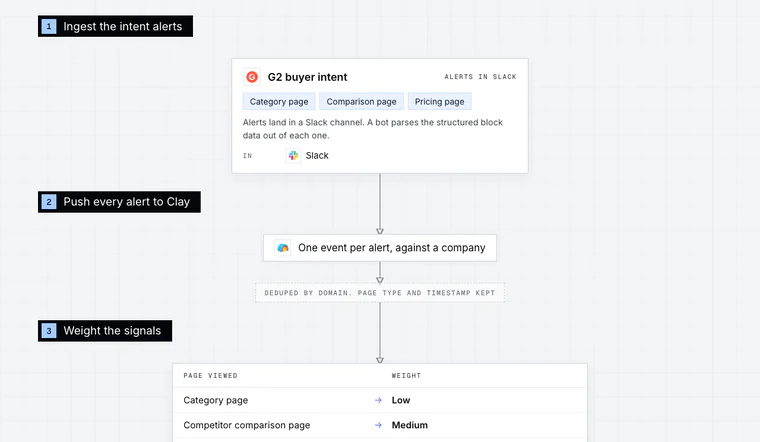Click the 'Medium' weight value
Viewport: 760px width, 442px height.
(410, 425)
